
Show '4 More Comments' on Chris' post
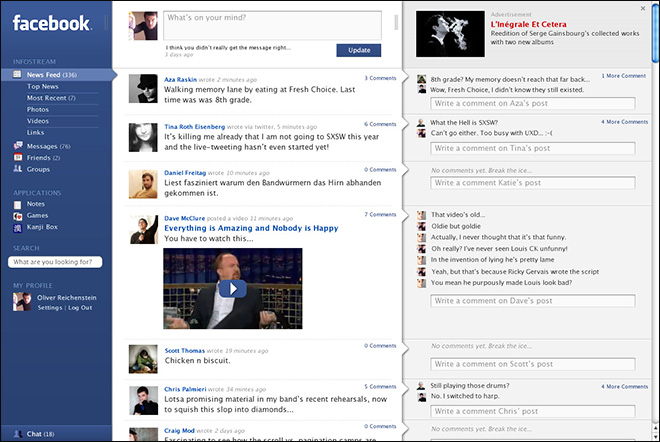(624, 385)
